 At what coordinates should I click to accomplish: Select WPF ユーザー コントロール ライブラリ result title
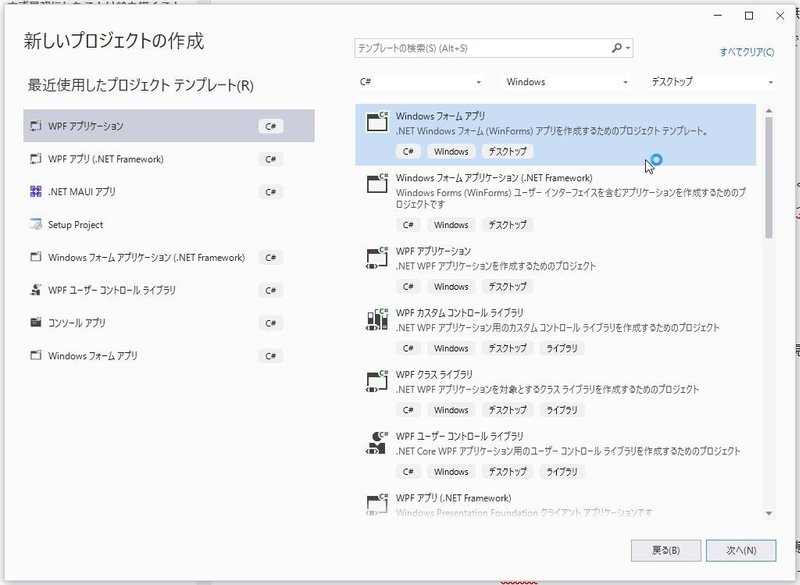(460, 437)
